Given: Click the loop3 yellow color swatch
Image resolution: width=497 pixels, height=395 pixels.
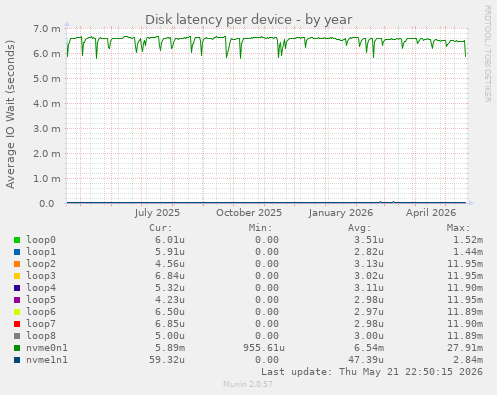Looking at the screenshot, I should pos(17,276).
